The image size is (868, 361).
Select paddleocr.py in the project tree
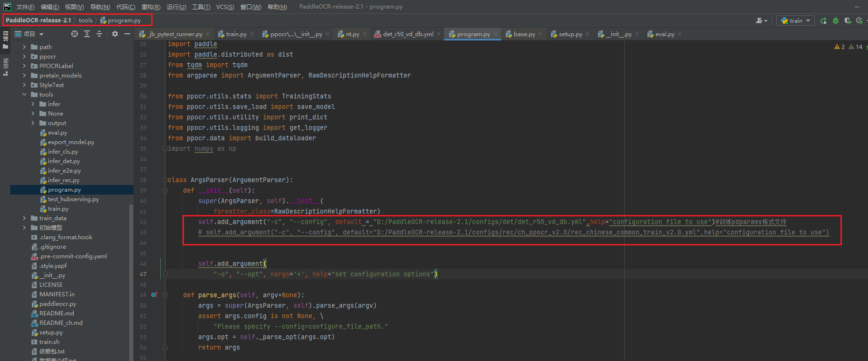58,304
